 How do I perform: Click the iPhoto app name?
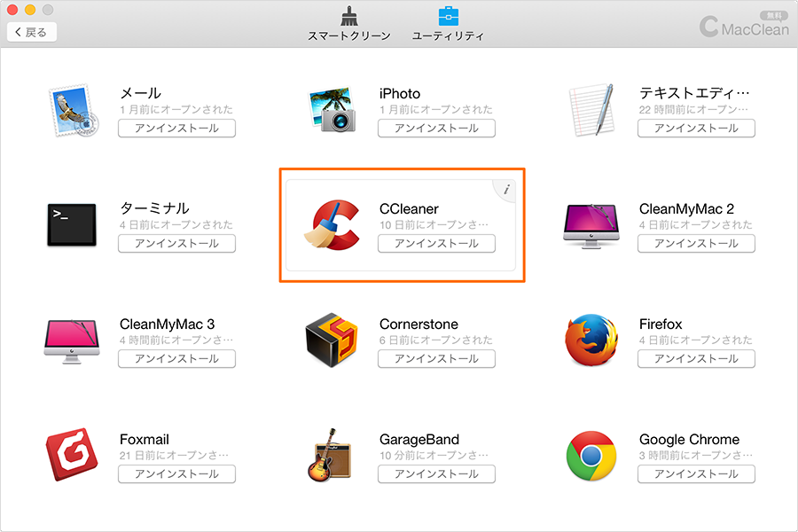(x=400, y=94)
